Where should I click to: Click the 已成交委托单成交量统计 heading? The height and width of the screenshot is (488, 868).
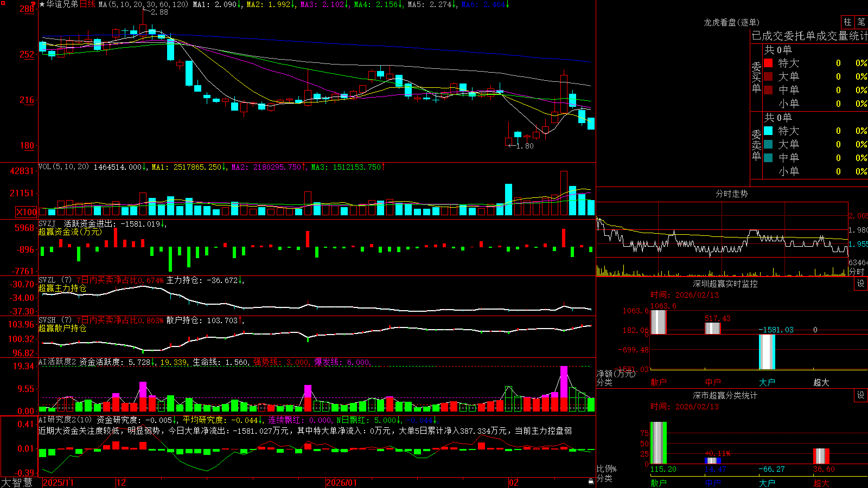click(809, 36)
